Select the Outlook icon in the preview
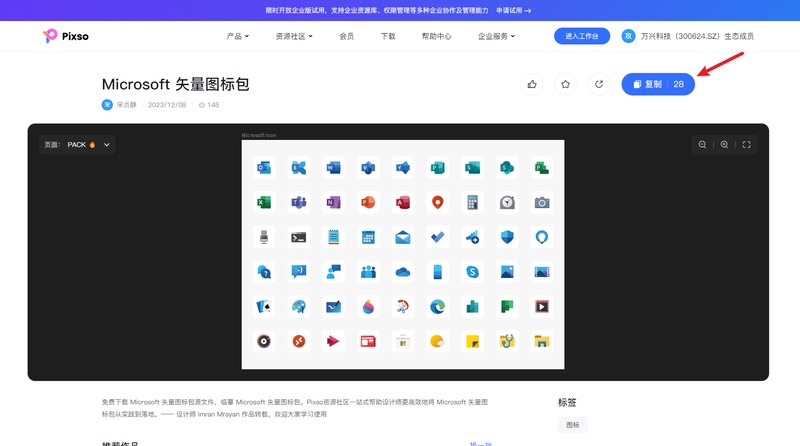This screenshot has height=446, width=800. point(264,167)
